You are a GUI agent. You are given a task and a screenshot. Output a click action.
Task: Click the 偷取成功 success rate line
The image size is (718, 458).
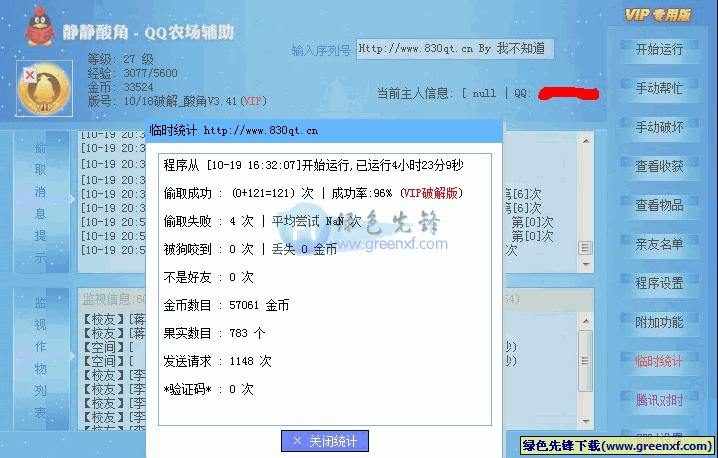314,193
